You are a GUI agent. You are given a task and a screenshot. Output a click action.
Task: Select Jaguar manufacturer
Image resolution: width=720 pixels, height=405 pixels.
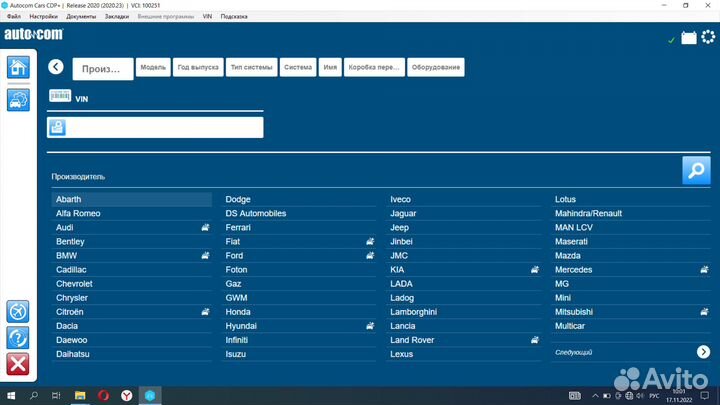(x=464, y=214)
